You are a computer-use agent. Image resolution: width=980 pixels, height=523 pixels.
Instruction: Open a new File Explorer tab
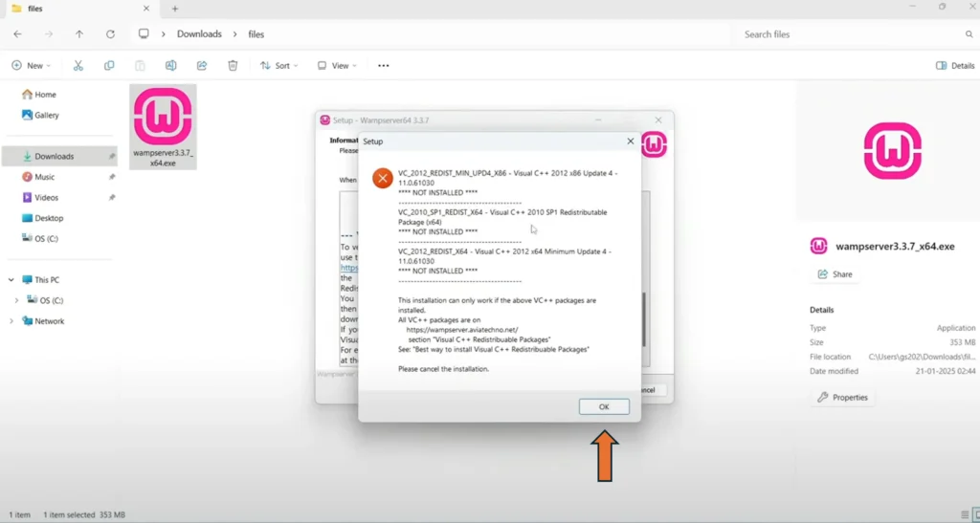pos(175,9)
